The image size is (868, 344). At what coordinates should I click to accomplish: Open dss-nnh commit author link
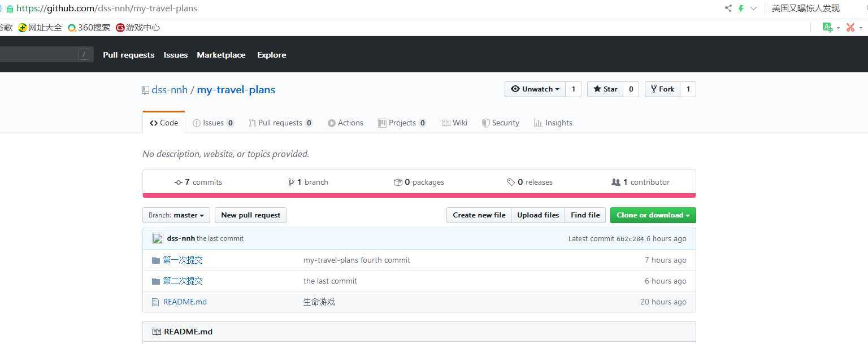pyautogui.click(x=181, y=238)
